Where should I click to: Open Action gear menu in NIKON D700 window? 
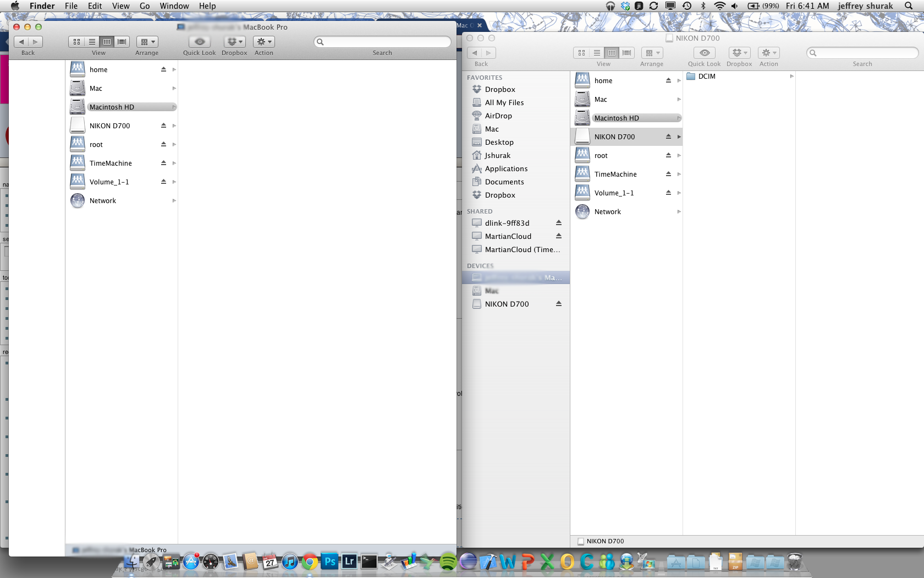click(769, 53)
